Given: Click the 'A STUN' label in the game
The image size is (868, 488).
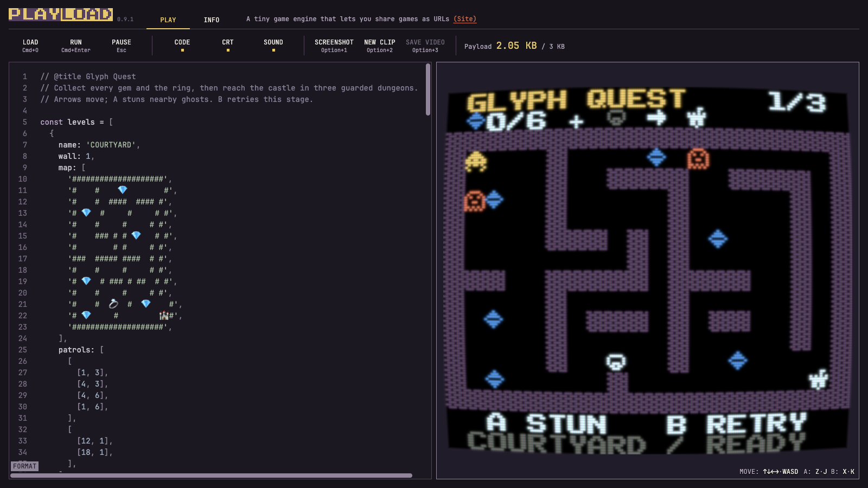Looking at the screenshot, I should click(x=546, y=424).
